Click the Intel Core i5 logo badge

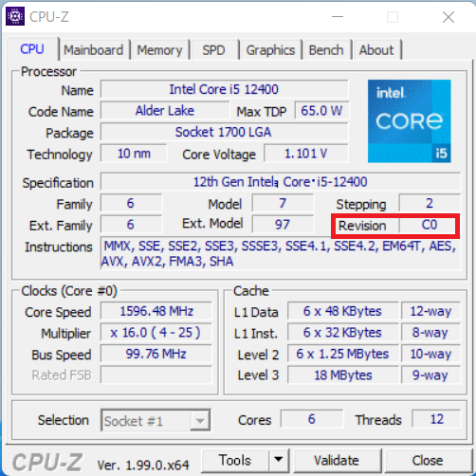[410, 121]
